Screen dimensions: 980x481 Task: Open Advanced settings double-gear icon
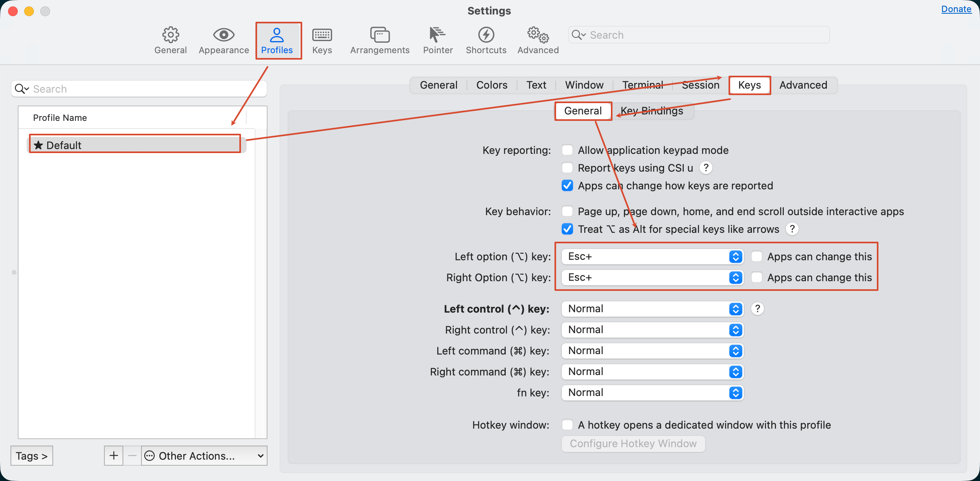tap(538, 35)
